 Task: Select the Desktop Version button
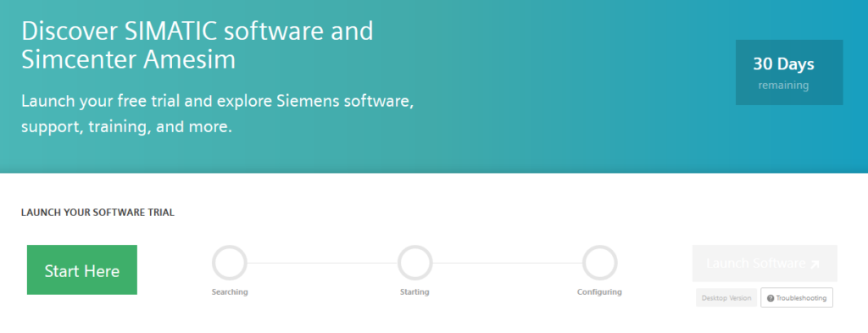pos(726,297)
